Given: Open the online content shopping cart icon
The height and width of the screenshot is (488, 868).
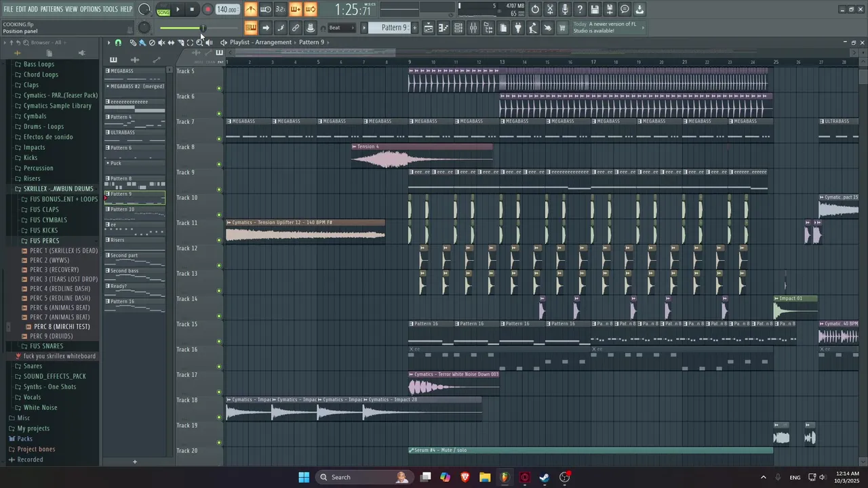Looking at the screenshot, I should 562,28.
